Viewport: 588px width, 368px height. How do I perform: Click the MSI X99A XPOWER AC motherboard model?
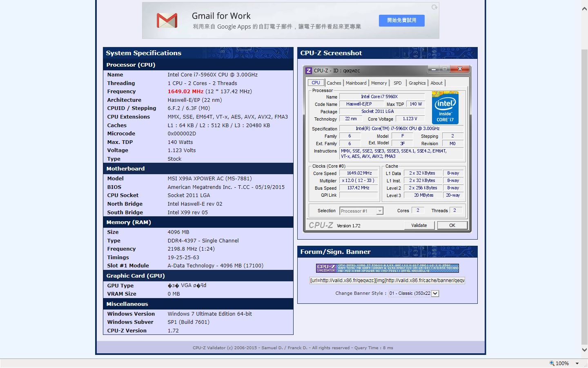[x=209, y=179]
